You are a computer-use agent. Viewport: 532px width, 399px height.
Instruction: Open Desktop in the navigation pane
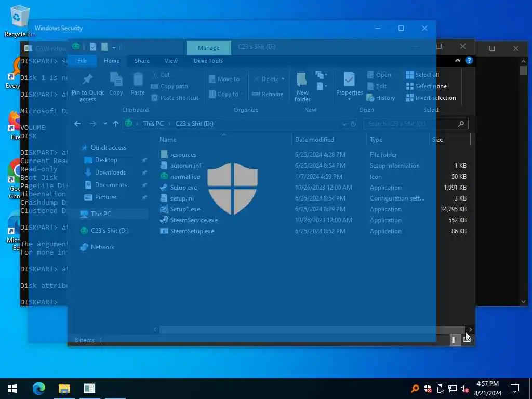click(x=106, y=160)
